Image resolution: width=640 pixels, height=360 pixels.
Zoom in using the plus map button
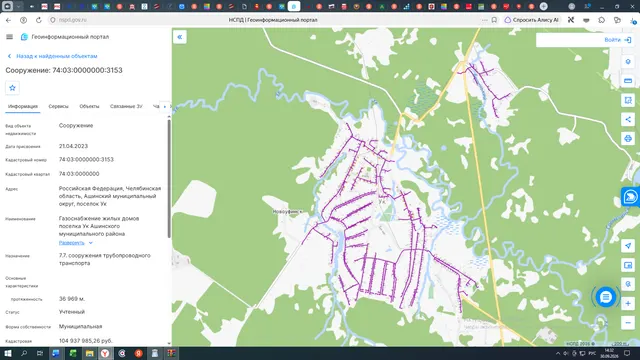628,303
